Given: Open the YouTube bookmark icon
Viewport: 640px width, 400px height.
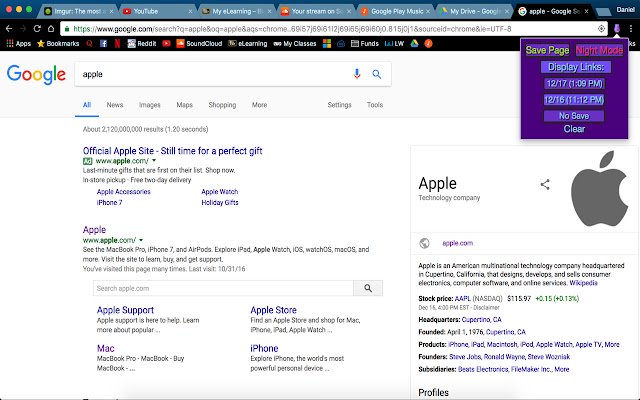Looking at the screenshot, I should pos(166,43).
